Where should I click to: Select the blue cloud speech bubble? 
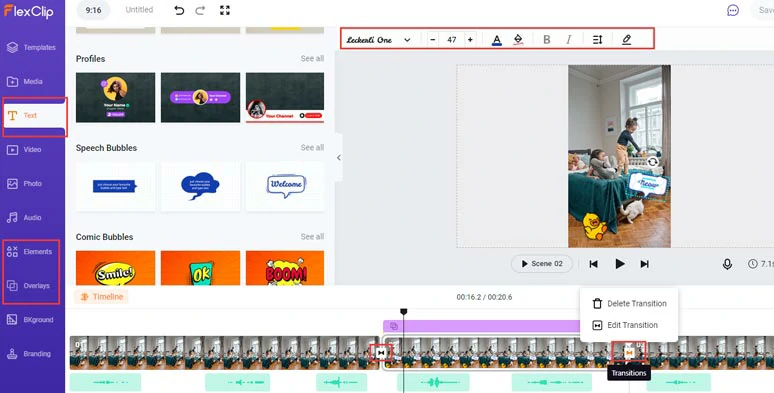(200, 187)
